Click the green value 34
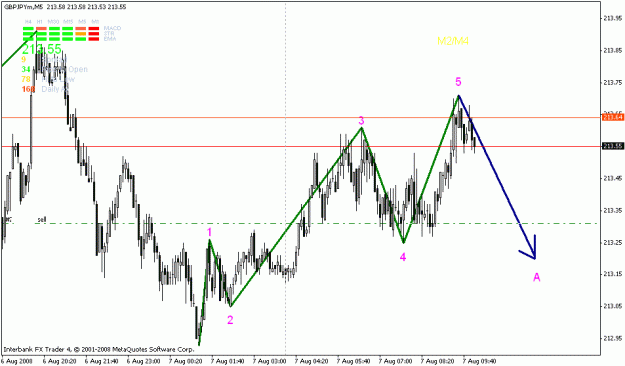Image resolution: width=625 pixels, height=366 pixels. (26, 69)
